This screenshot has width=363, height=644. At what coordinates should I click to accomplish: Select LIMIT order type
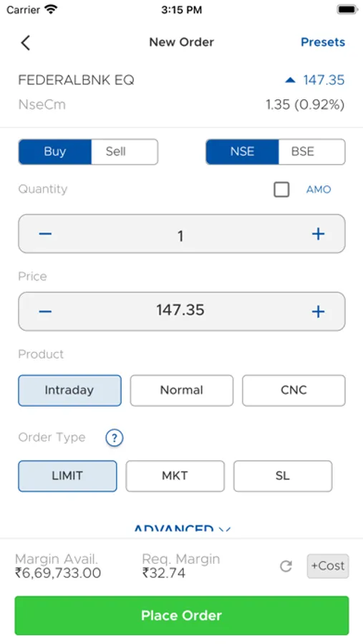point(67,476)
